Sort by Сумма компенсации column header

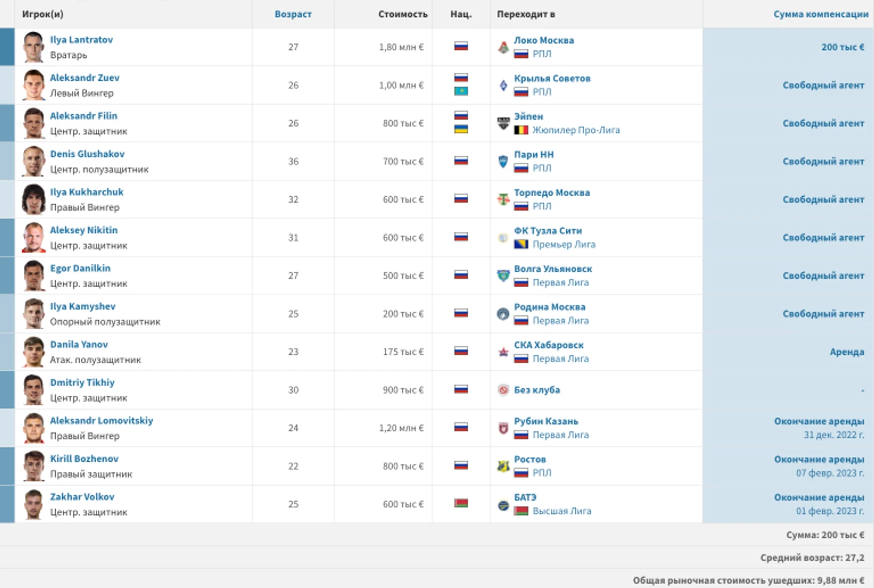coord(821,14)
